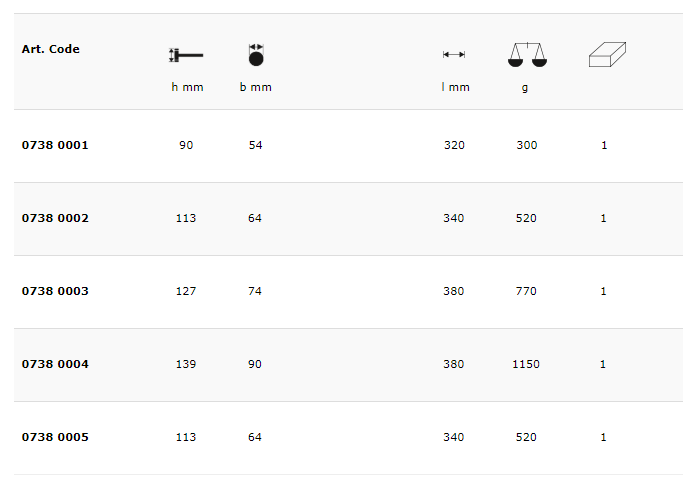Open article 0738 0002

click(55, 218)
